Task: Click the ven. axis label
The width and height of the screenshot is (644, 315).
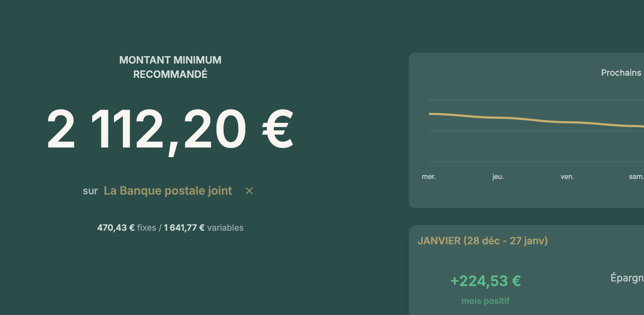Action: tap(567, 176)
